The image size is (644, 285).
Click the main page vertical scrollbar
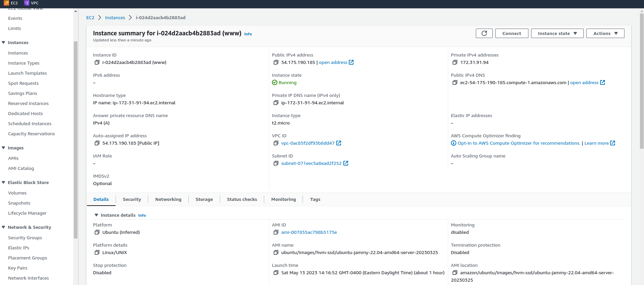click(642, 81)
